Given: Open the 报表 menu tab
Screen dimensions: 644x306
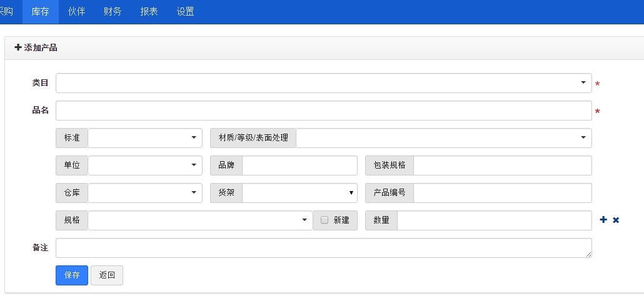Looking at the screenshot, I should (x=149, y=11).
